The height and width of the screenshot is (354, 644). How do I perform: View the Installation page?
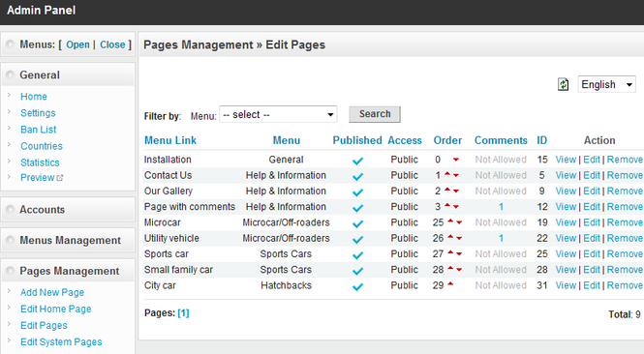[566, 160]
